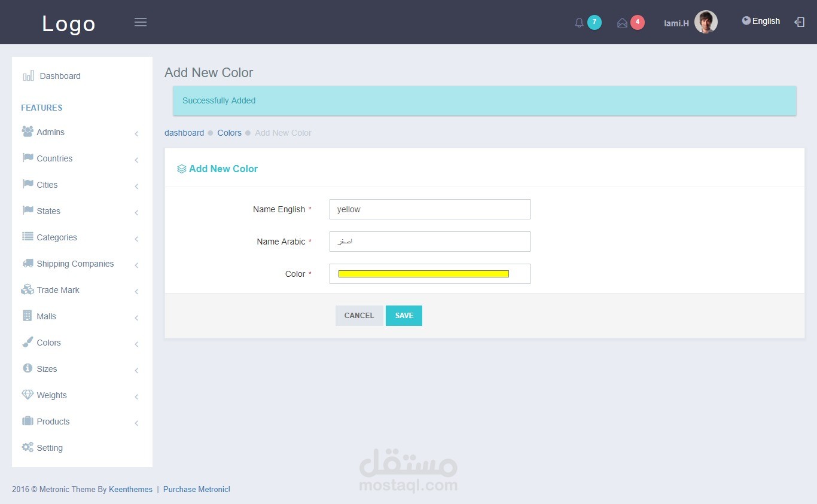Open the Iami.H user profile name
The image size is (817, 504).
pyautogui.click(x=676, y=23)
